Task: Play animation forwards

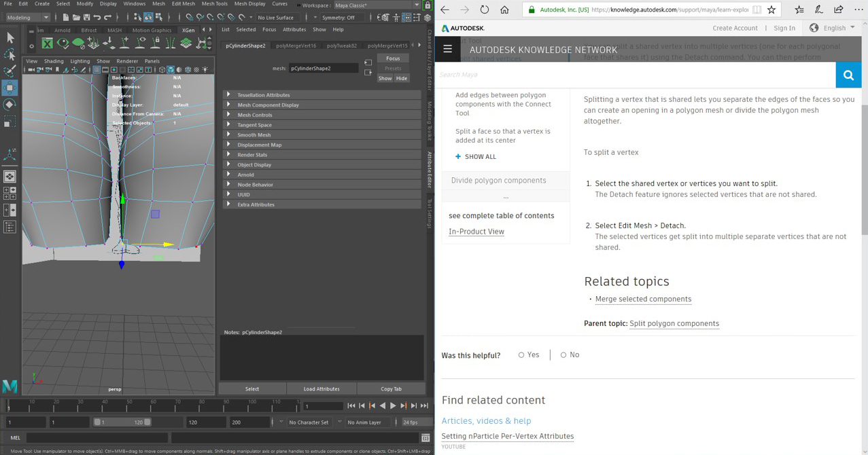Action: click(393, 406)
